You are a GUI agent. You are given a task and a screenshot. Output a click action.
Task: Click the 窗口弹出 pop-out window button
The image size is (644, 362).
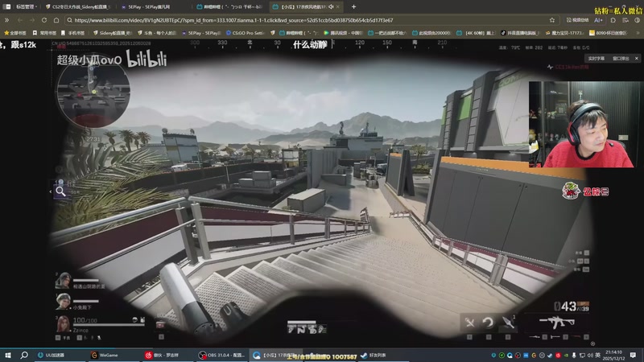[621, 58]
